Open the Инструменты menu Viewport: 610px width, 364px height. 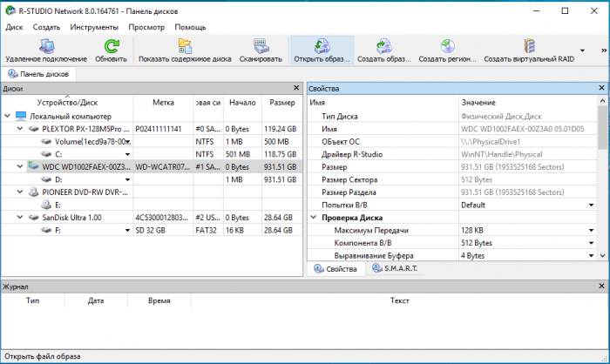pos(94,27)
